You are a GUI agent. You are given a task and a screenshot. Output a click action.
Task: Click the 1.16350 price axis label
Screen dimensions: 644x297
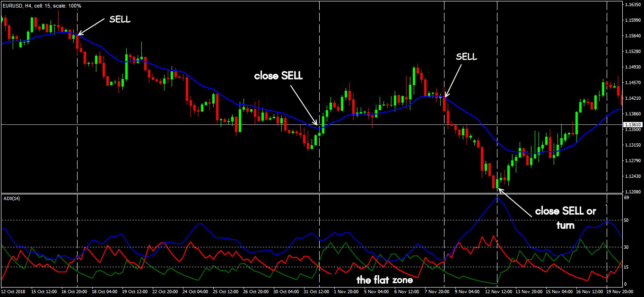click(x=633, y=5)
